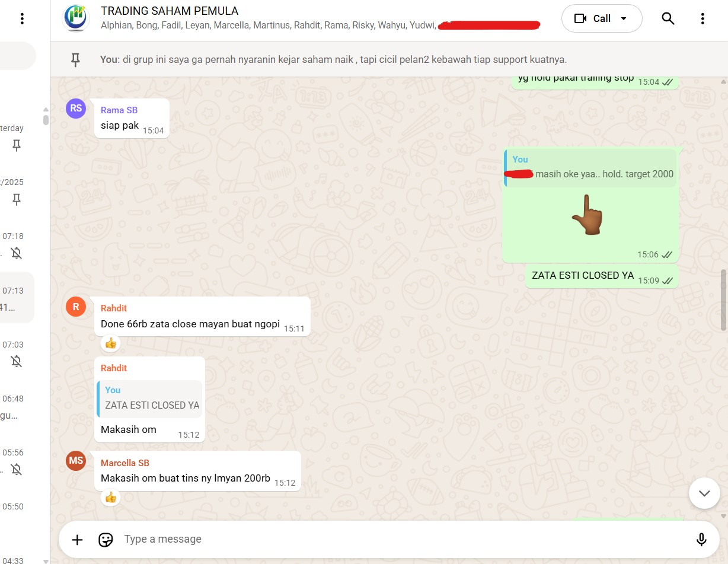Open the sidebar three-dot menu
The image size is (728, 564).
coord(22,18)
